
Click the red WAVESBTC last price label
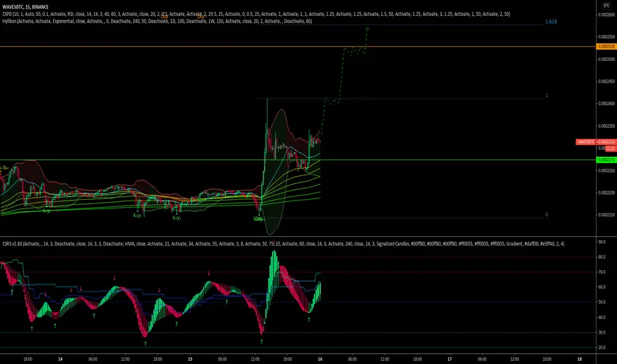(x=596, y=142)
